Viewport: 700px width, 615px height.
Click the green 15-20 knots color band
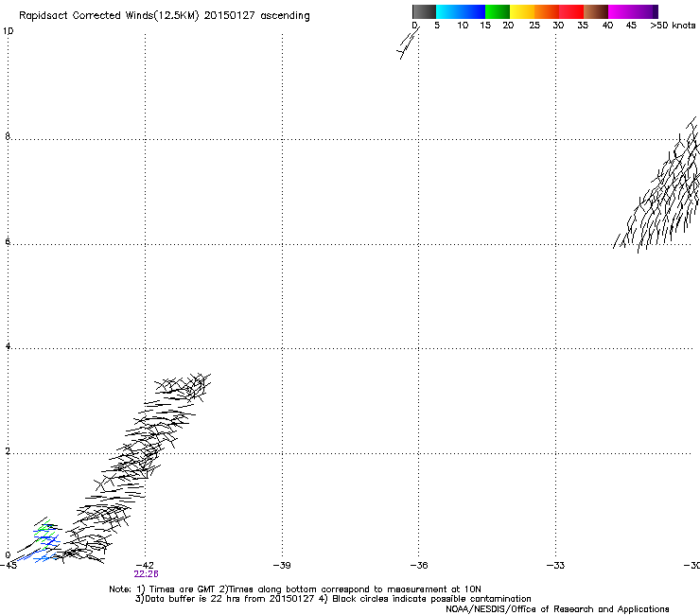tap(498, 11)
